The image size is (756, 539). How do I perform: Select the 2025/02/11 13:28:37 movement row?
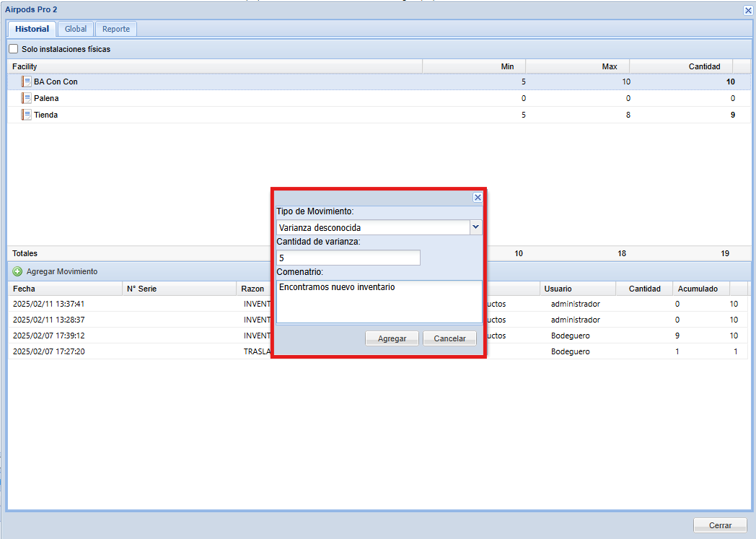(377, 320)
